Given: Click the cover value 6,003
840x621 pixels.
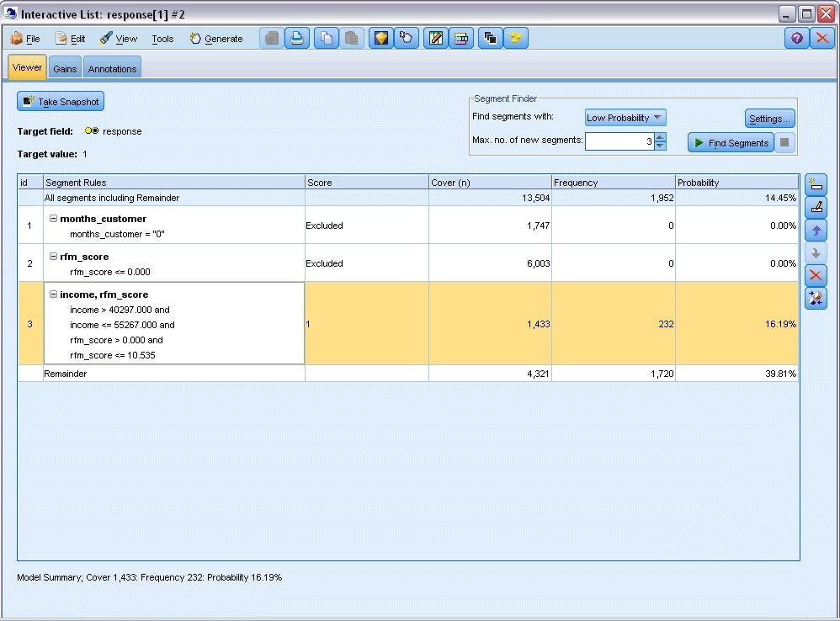Looking at the screenshot, I should click(x=539, y=263).
